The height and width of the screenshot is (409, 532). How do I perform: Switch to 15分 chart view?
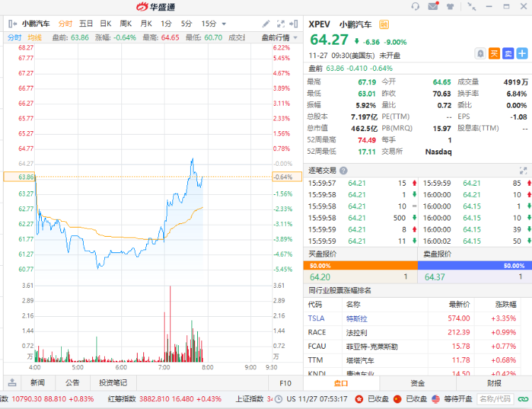pyautogui.click(x=209, y=23)
